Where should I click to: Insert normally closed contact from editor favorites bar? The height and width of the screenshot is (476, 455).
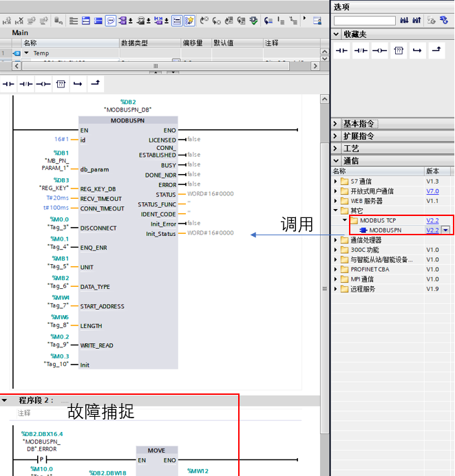pyautogui.click(x=26, y=84)
